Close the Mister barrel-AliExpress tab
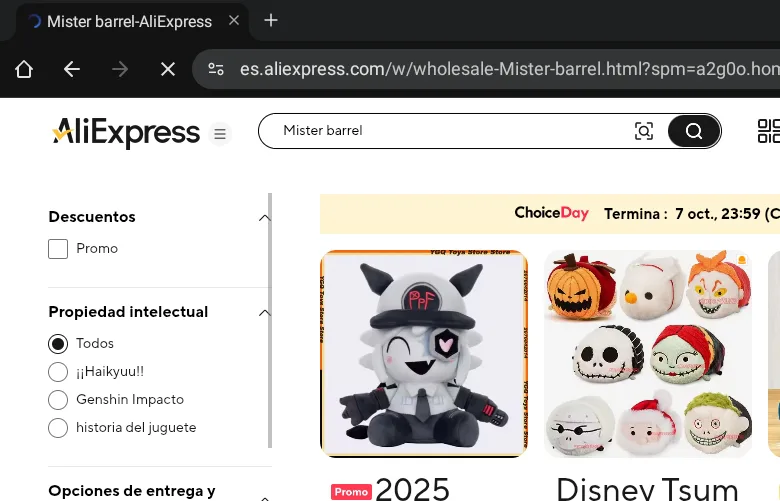Screen dimensions: 780x501 point(234,20)
